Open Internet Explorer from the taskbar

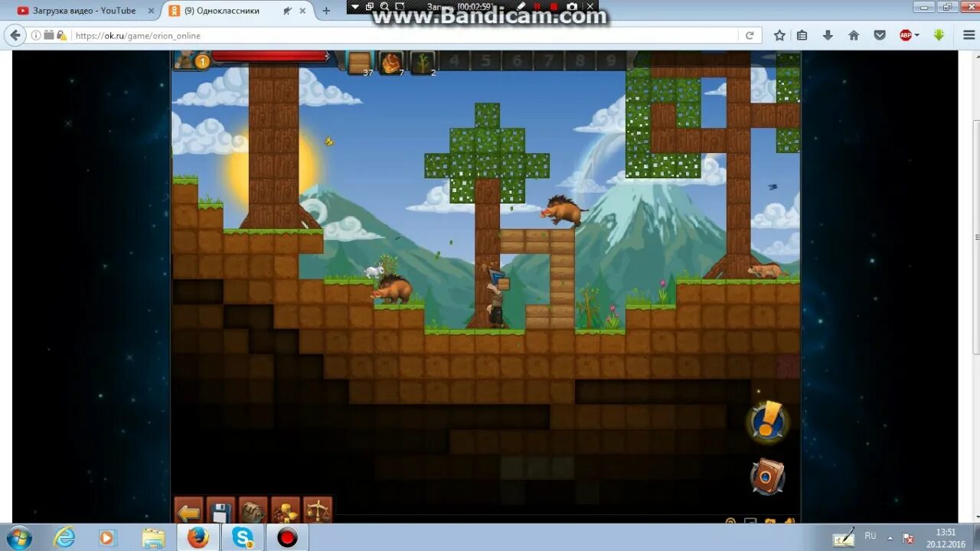[64, 537]
